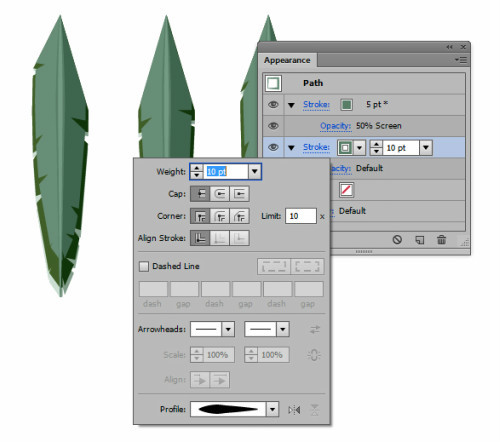Click the blue Stroke link for 5 pt

[316, 105]
